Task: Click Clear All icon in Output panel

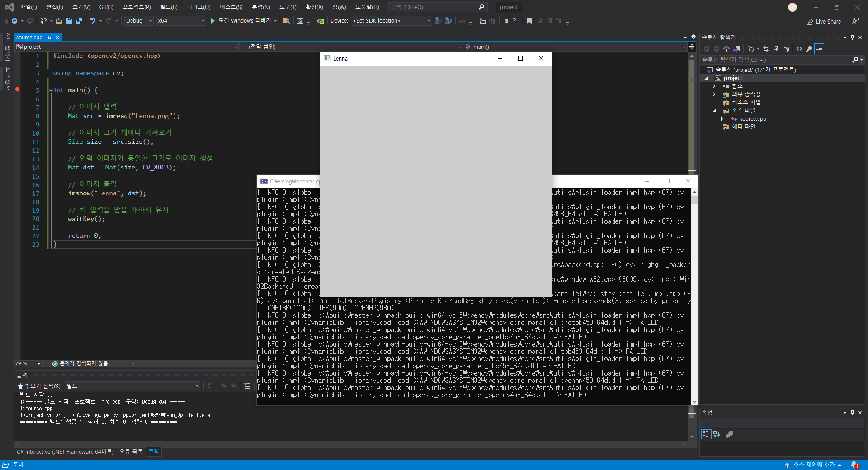Action: pyautogui.click(x=247, y=386)
